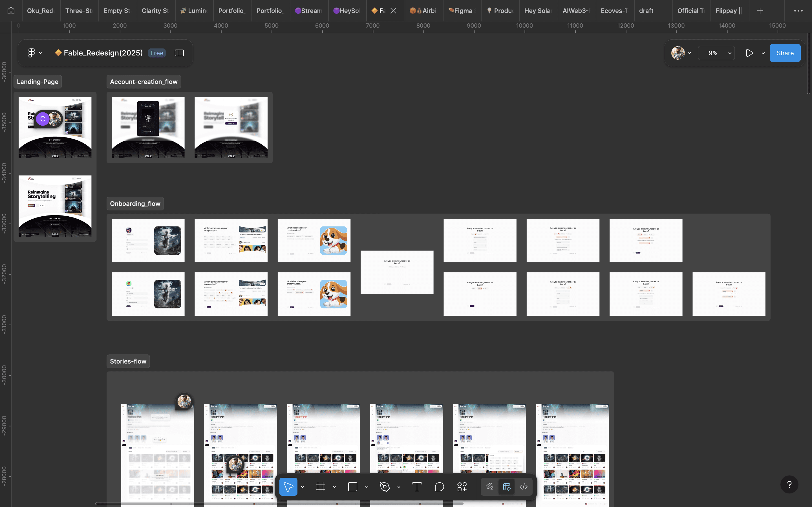Image resolution: width=812 pixels, height=507 pixels.
Task: Expand shape tools dropdown arrow
Action: tap(367, 487)
